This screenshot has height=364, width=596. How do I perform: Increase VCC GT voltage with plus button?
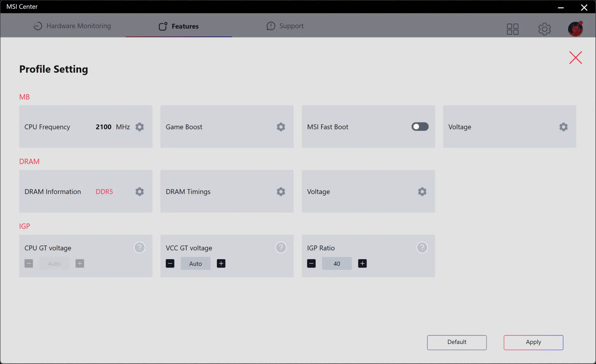pyautogui.click(x=221, y=264)
